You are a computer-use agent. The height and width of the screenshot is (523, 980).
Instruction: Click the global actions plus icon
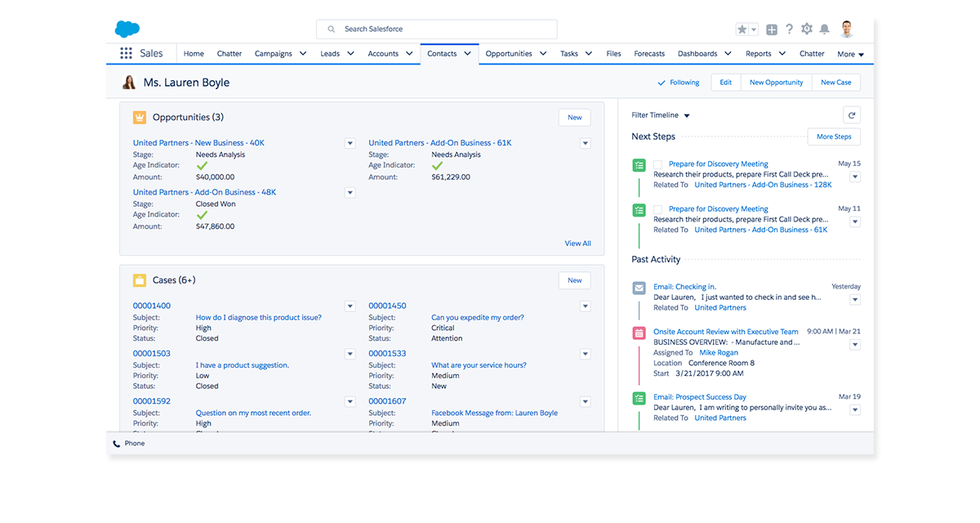pyautogui.click(x=772, y=29)
